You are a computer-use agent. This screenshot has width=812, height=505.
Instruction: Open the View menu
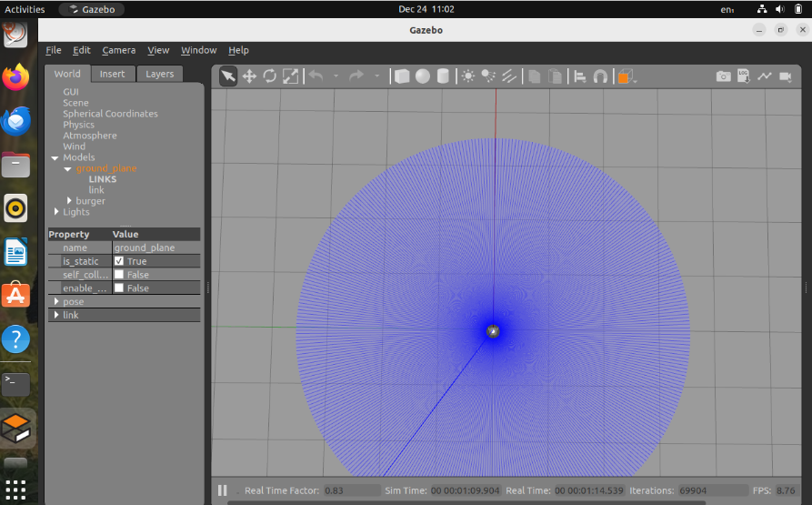click(x=158, y=50)
